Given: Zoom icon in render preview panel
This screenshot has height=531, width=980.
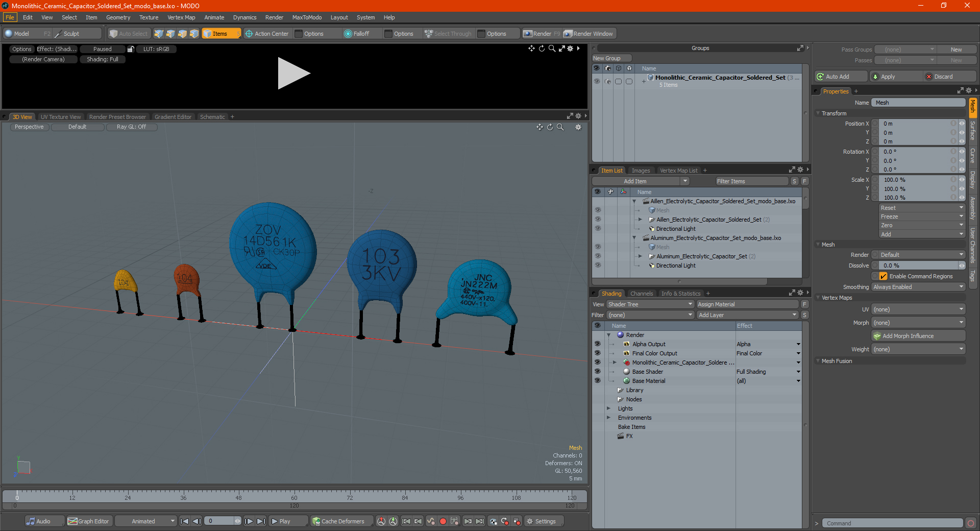Looking at the screenshot, I should tap(552, 49).
